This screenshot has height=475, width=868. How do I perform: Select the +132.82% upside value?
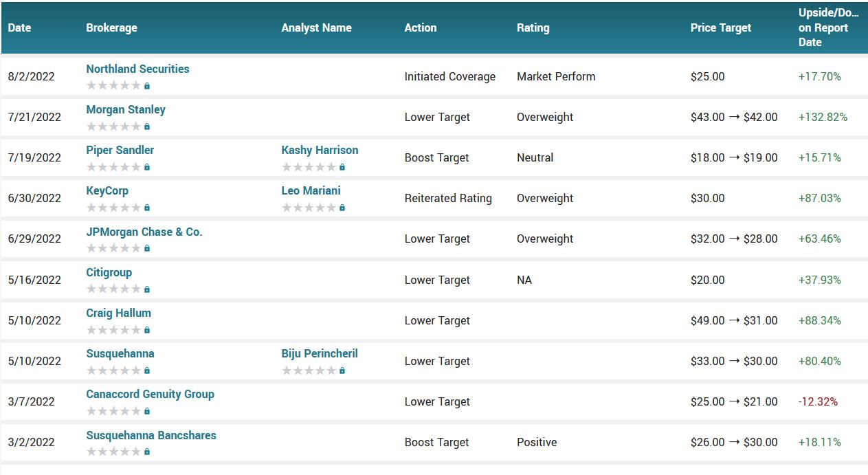point(823,117)
